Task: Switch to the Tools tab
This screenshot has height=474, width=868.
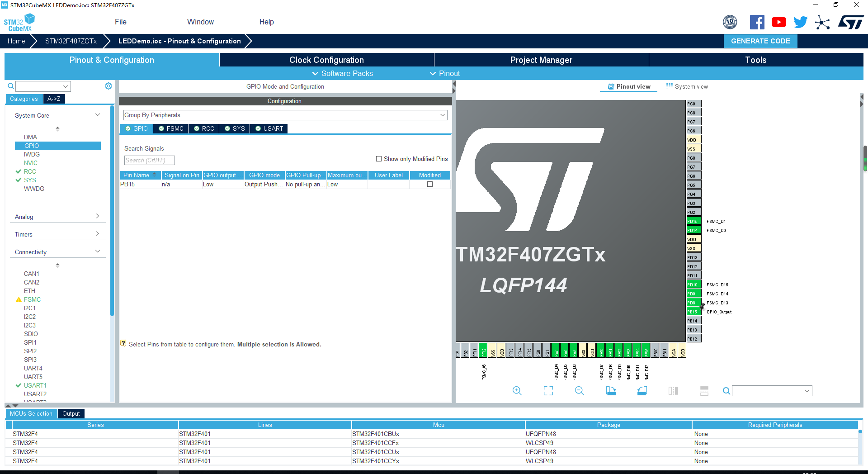Action: (x=756, y=60)
